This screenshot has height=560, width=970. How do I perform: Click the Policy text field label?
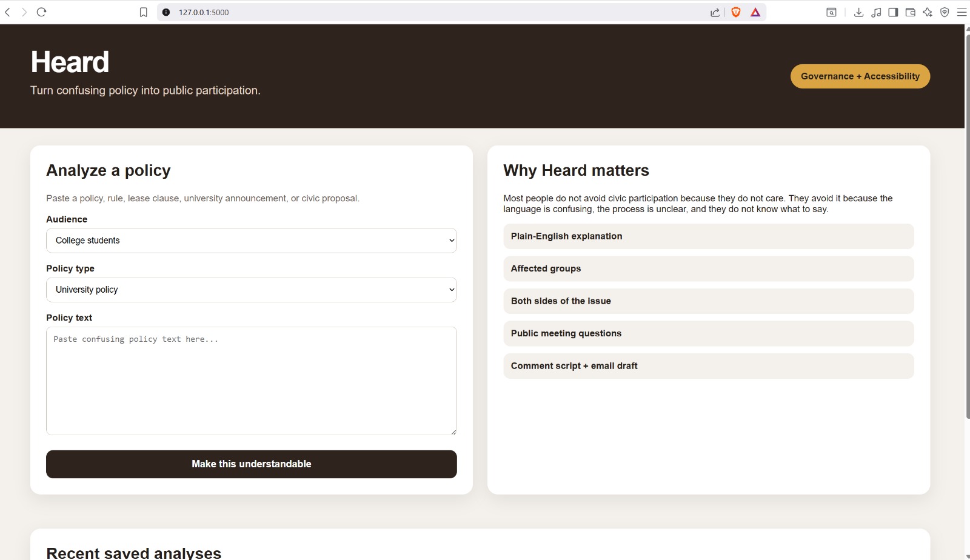tap(69, 318)
